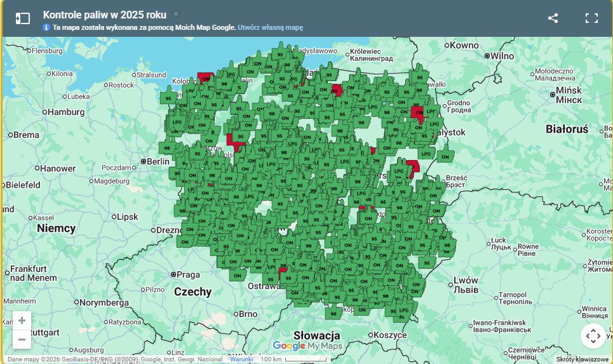Open the Warunki terms link
Viewport: 613px width, 364px height.
[241, 360]
